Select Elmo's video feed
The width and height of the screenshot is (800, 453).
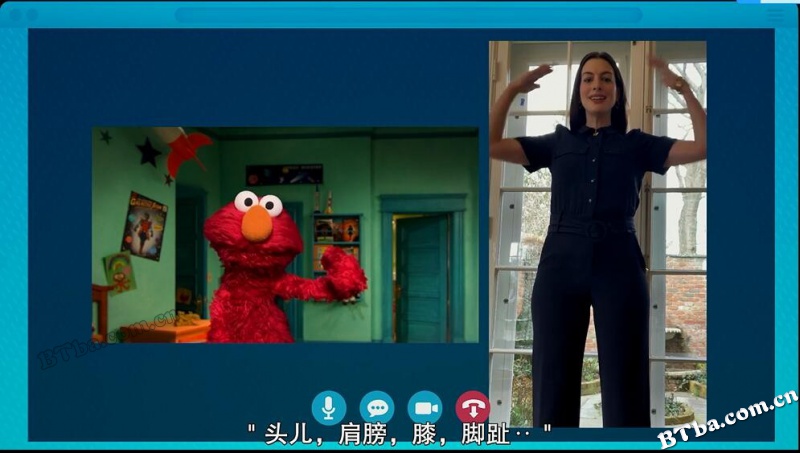[285, 235]
